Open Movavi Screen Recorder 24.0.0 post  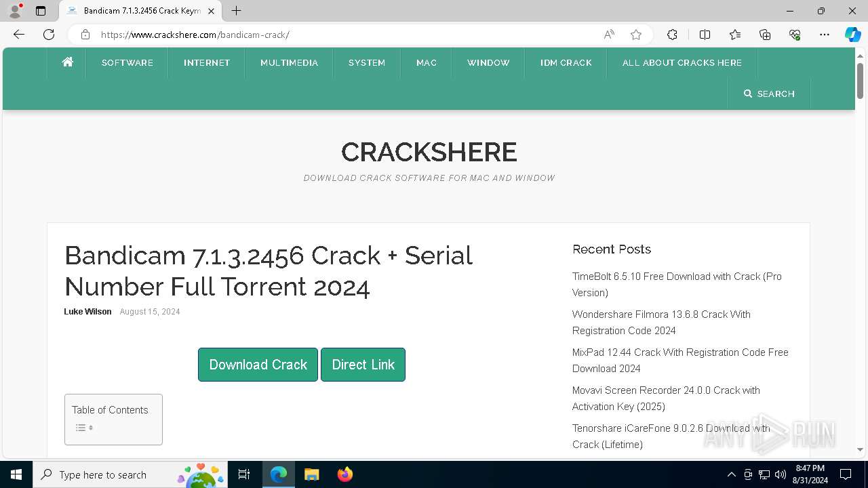tap(666, 399)
